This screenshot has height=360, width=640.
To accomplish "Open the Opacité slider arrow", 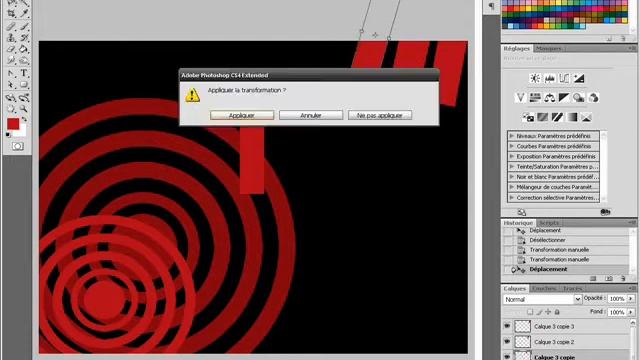I will [x=631, y=299].
